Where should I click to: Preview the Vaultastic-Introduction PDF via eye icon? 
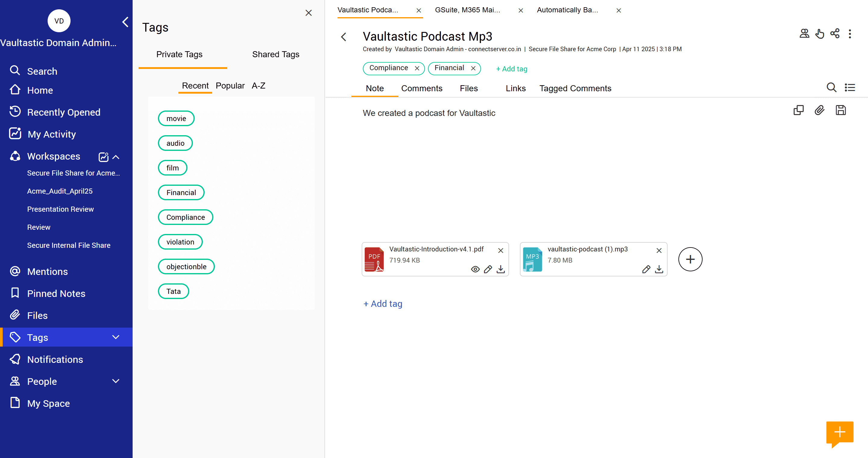pos(475,270)
